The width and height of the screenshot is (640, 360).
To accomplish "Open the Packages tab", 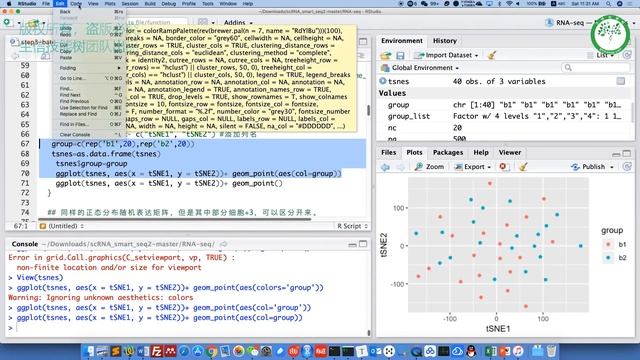I will point(448,152).
